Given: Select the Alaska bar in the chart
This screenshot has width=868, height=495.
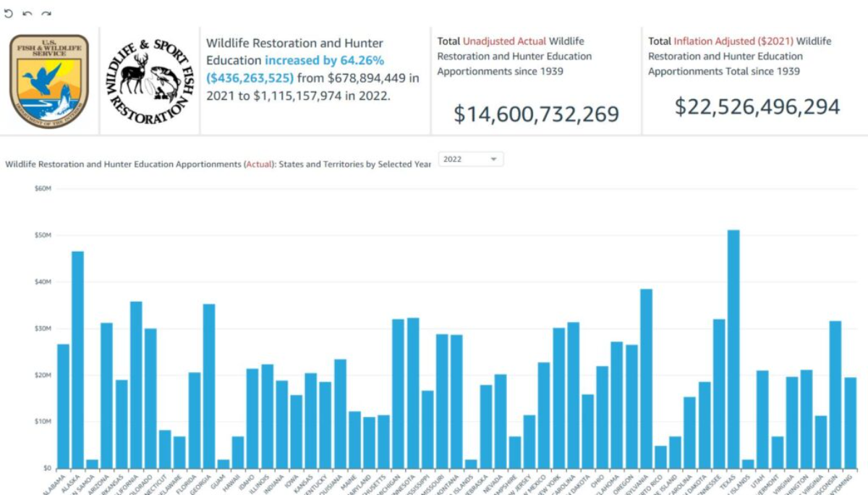Looking at the screenshot, I should 77,360.
